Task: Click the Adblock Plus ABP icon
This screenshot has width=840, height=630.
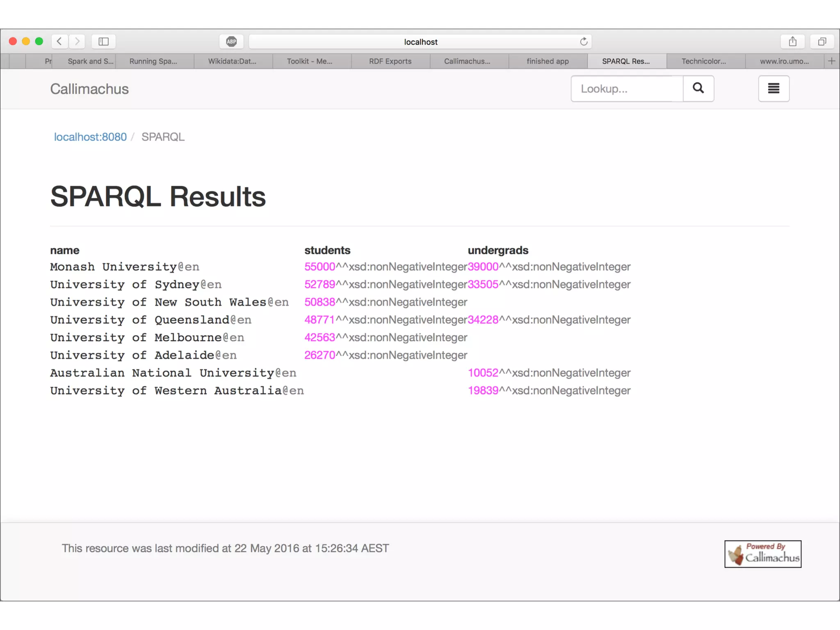Action: point(231,41)
